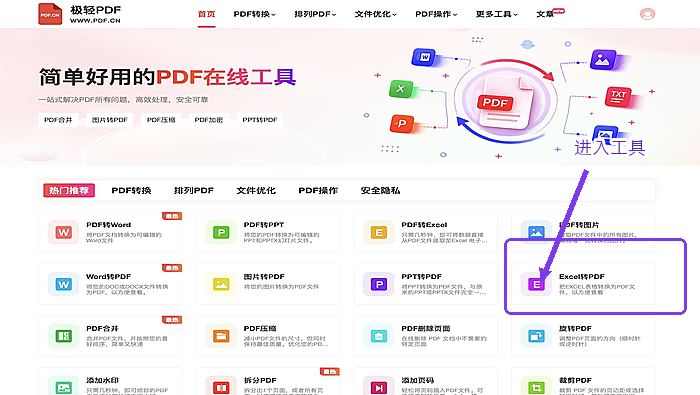
Task: Click the PPT转PDF quick link button
Action: click(x=260, y=120)
